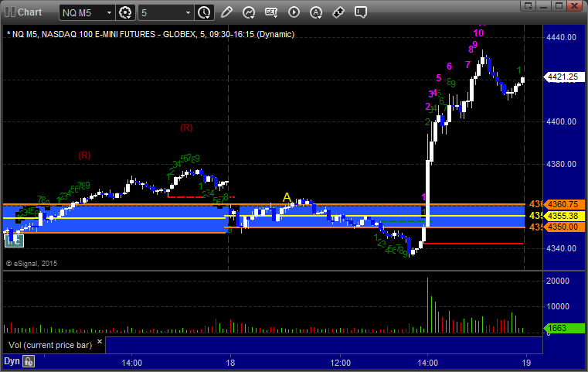Image resolution: width=588 pixels, height=372 pixels.
Task: Click the window pop-out button in title bar
Action: tap(529, 5)
